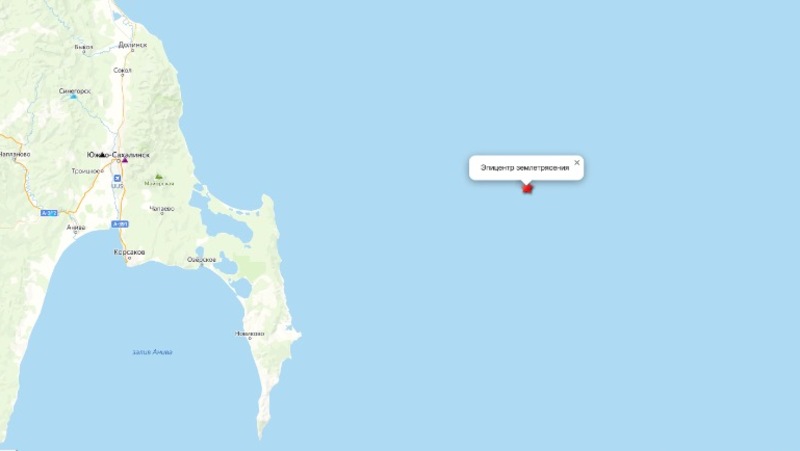Click the green mountain peak icon
Screen dimensions: 800x451
click(x=159, y=177)
